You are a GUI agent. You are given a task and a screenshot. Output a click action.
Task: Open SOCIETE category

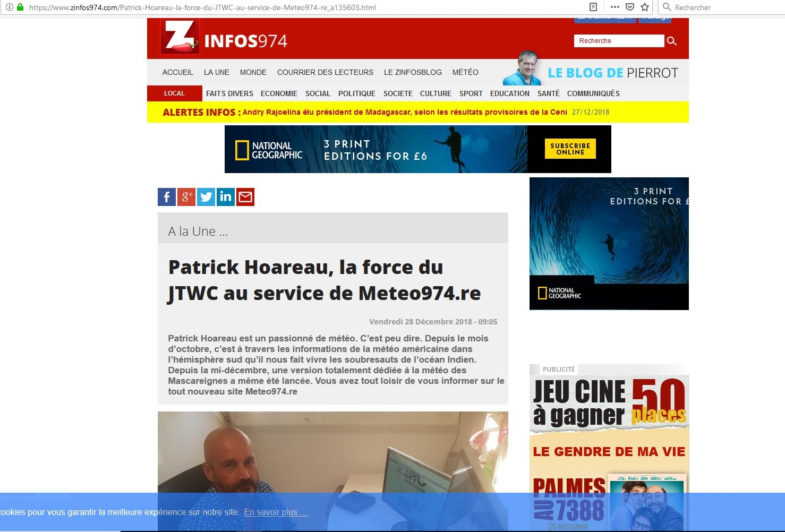tap(398, 93)
